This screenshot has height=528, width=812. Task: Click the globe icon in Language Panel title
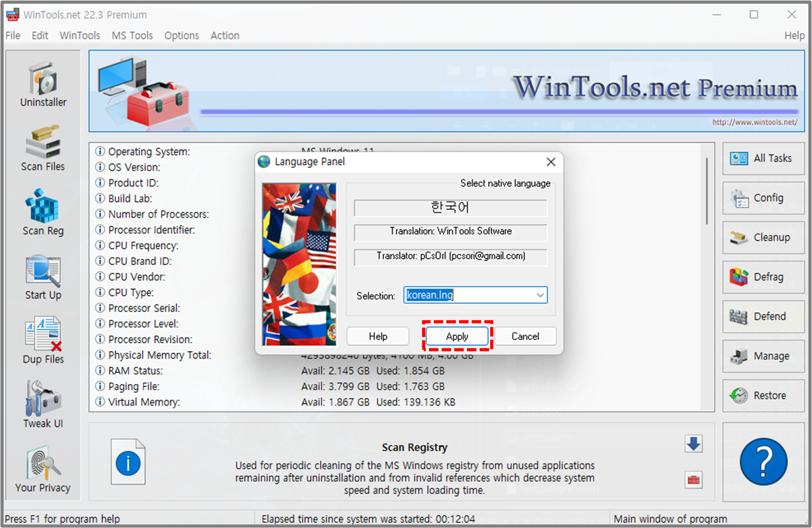(x=264, y=162)
